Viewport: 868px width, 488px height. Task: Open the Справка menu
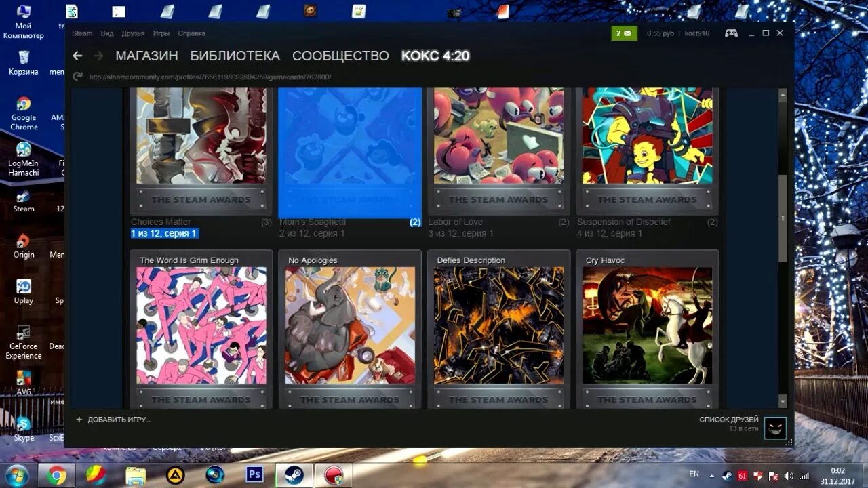[191, 33]
